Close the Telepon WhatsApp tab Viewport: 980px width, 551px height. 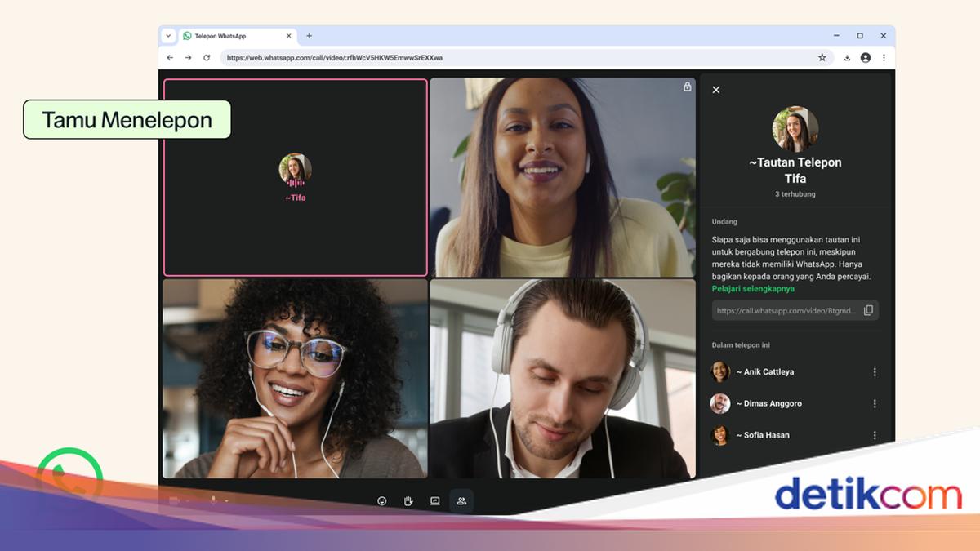click(289, 36)
